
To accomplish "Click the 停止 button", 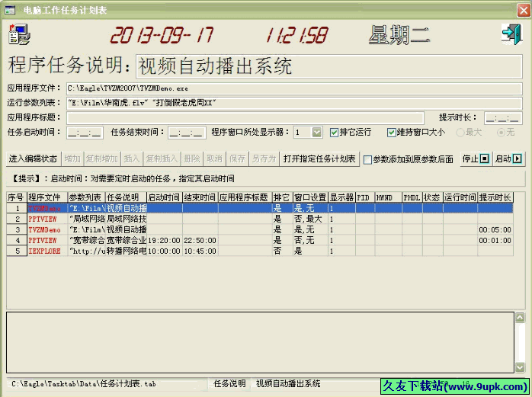I will coord(476,158).
